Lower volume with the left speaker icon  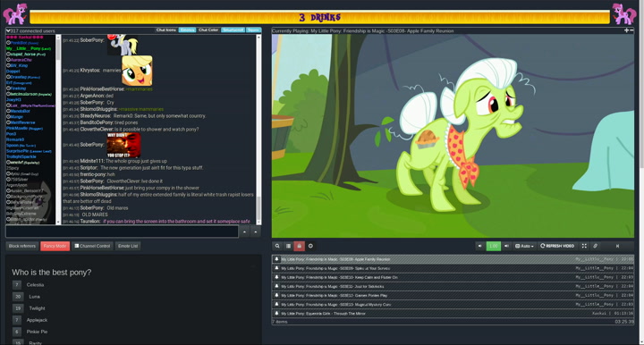[479, 246]
